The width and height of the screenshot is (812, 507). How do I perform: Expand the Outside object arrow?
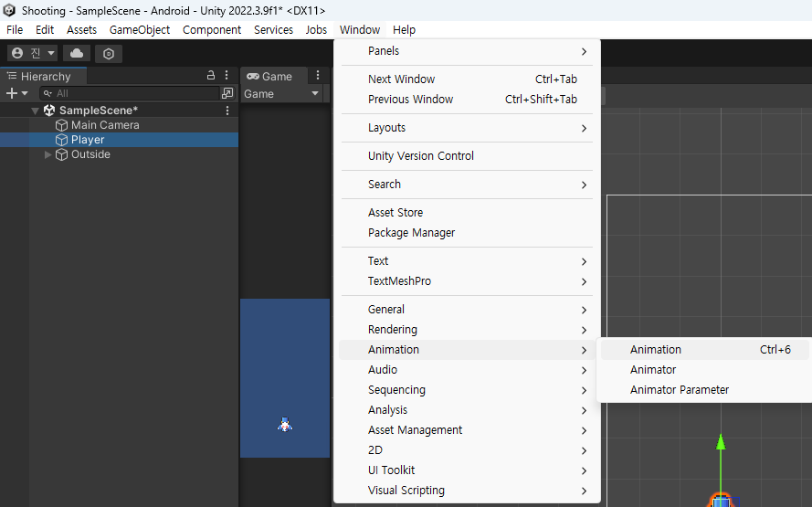47,154
